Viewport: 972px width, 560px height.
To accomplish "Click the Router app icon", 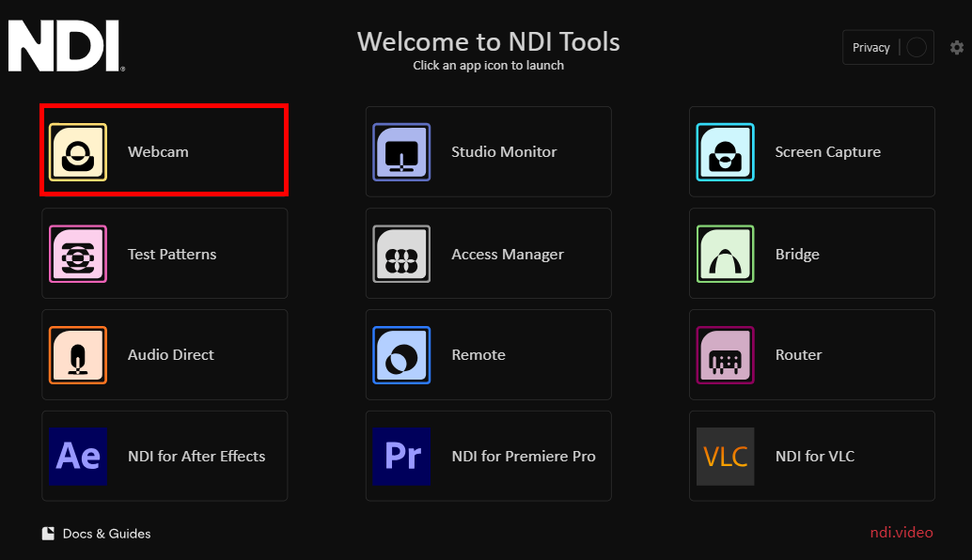I will click(x=725, y=355).
